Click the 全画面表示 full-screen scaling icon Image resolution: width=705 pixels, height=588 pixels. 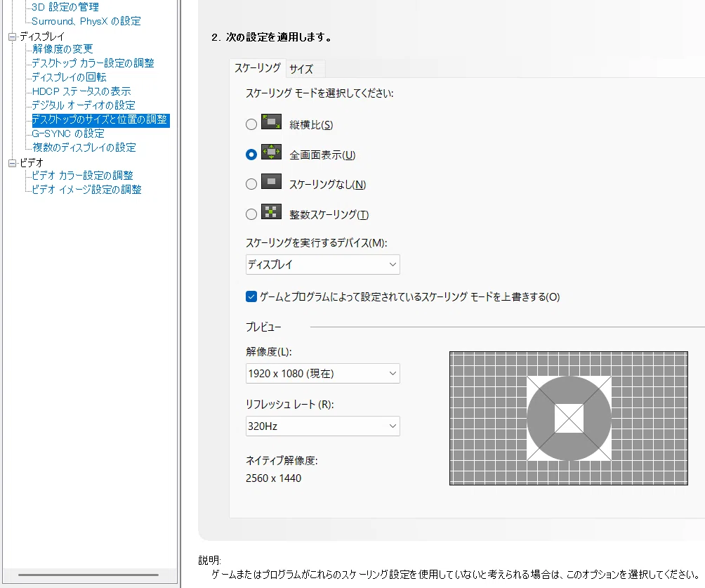tap(271, 152)
